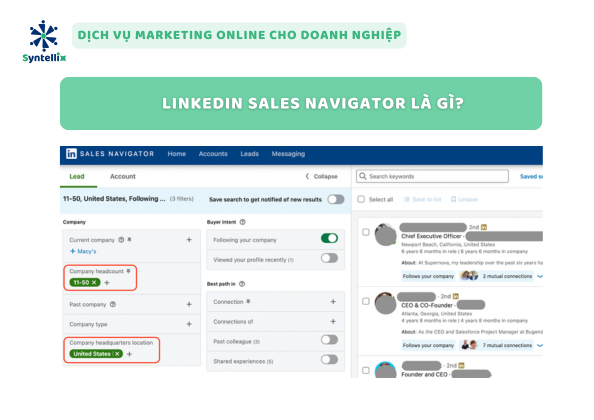Open 7 mutual connections link
Viewport: 594px width, 420px height.
coord(507,345)
